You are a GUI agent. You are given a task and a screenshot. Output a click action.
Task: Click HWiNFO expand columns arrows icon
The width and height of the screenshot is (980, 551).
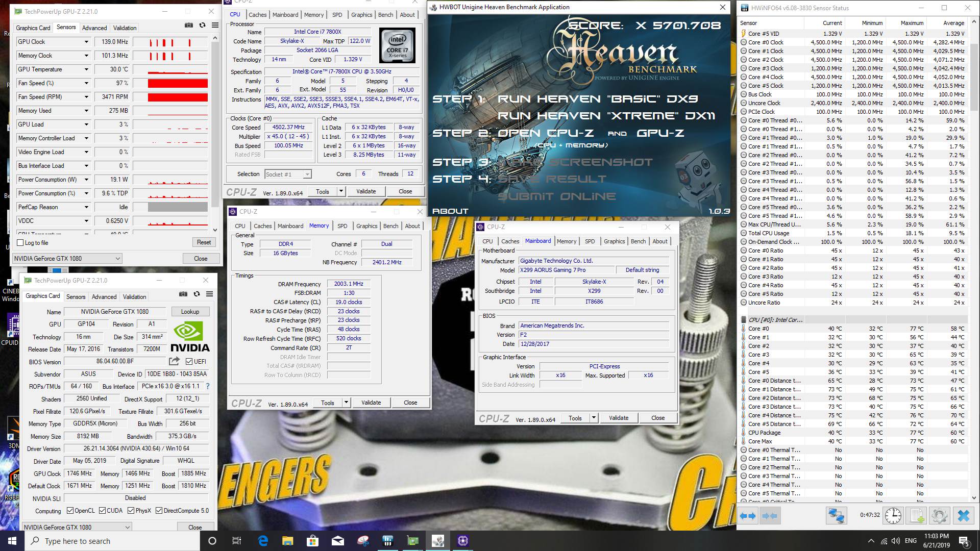point(748,516)
